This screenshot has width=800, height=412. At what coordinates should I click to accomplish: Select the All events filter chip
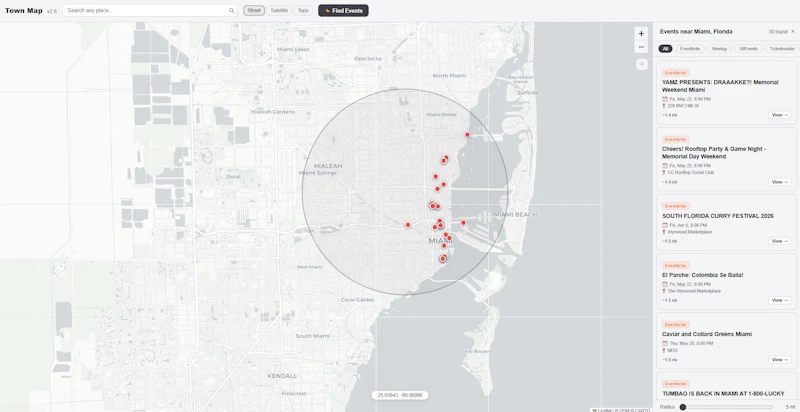click(665, 49)
